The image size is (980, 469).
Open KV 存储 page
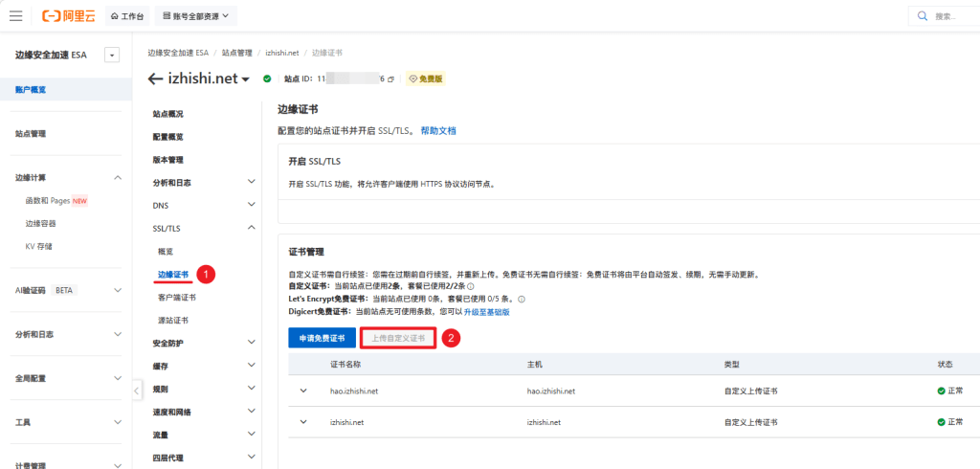(x=38, y=246)
